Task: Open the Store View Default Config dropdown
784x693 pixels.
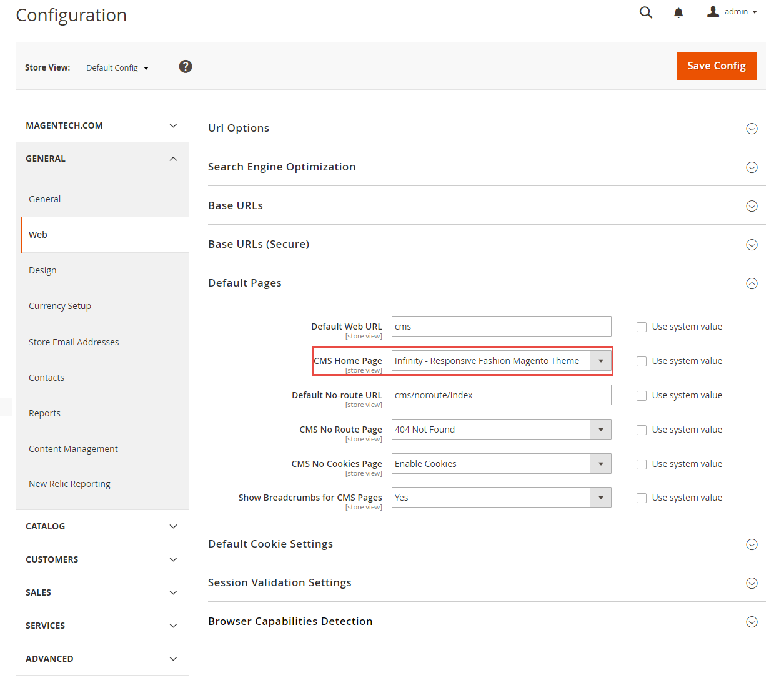Action: point(117,68)
